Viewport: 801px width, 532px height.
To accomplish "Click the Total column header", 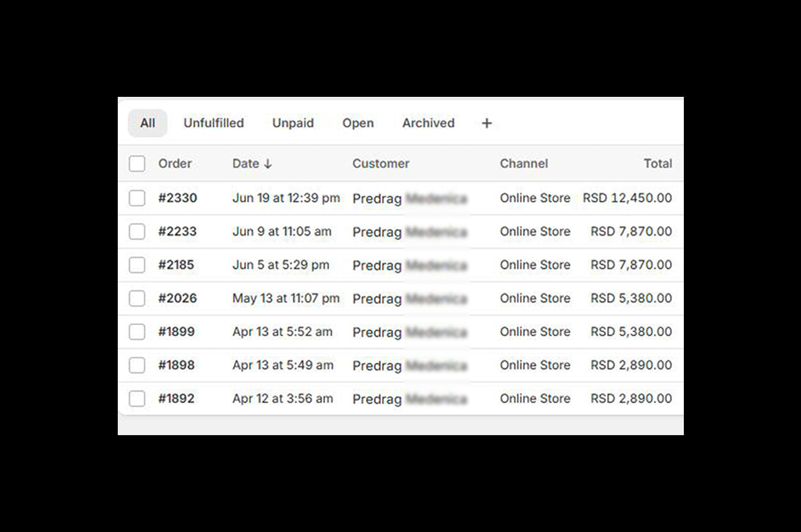I will tap(657, 164).
